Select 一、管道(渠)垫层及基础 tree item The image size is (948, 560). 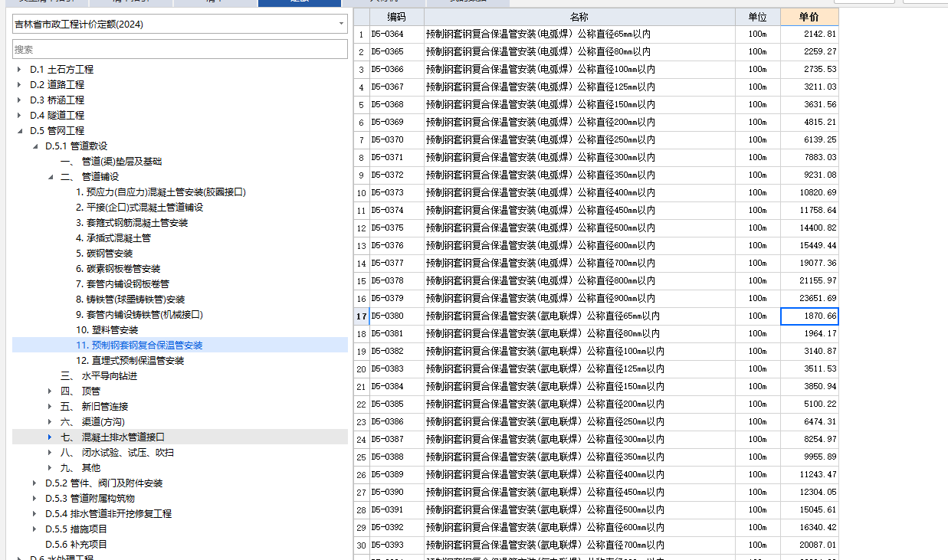click(x=111, y=162)
